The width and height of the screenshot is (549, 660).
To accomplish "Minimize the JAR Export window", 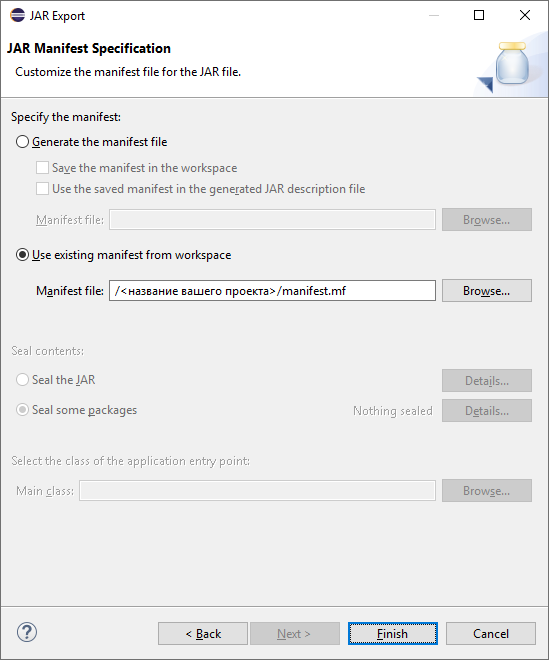I will tap(434, 15).
